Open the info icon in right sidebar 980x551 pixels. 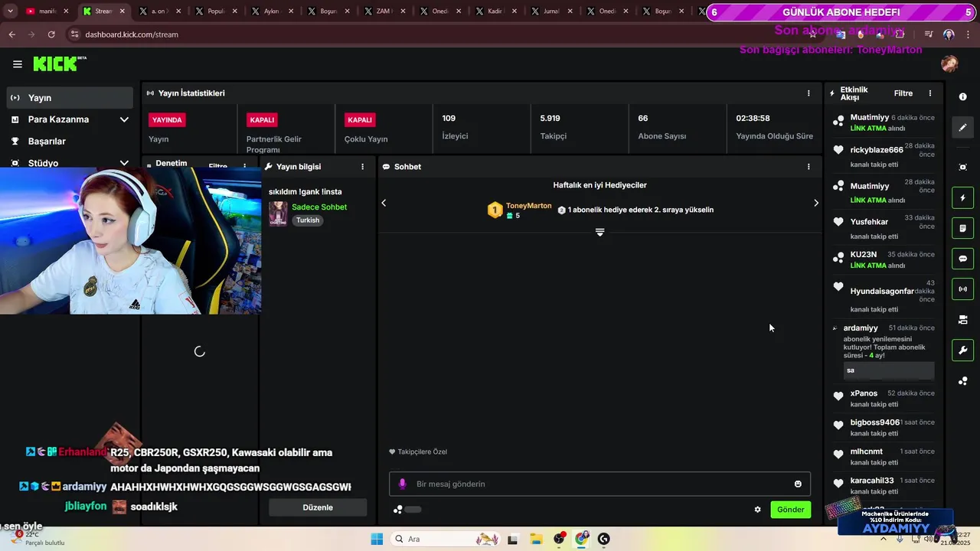click(962, 97)
